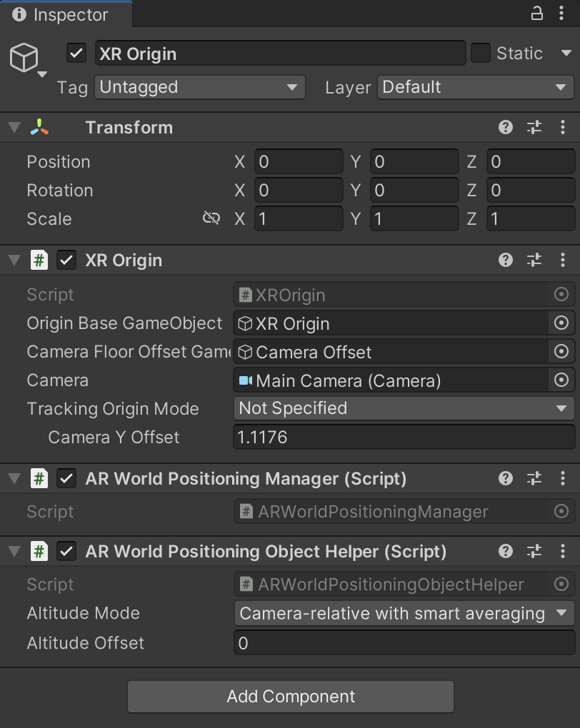
Task: Switch to the Inspector tab
Action: (x=64, y=14)
